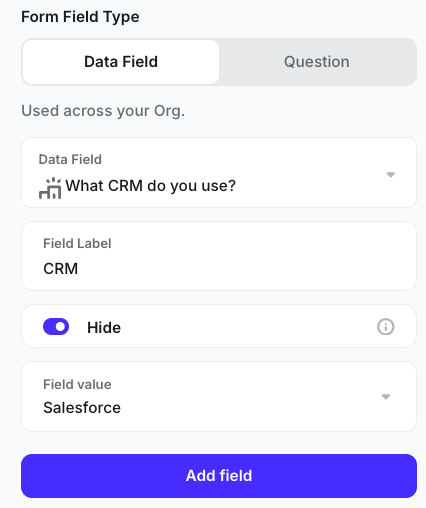Image resolution: width=426 pixels, height=508 pixels.
Task: Click the Salesforce field value
Action: point(82,408)
